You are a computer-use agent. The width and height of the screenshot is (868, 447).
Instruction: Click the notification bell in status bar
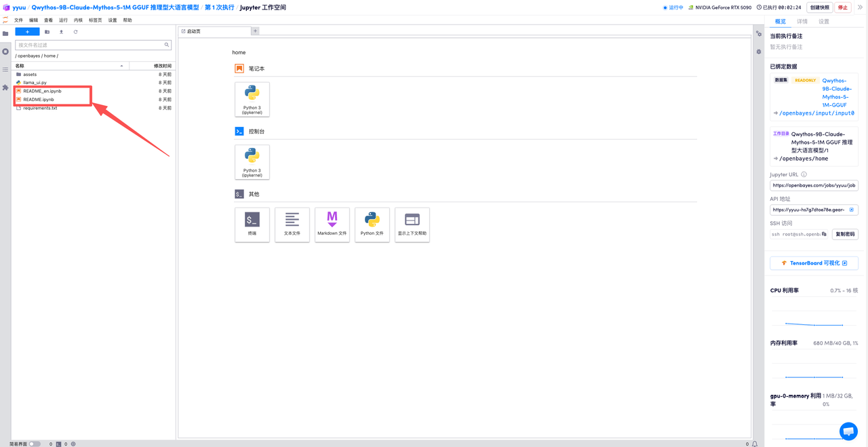point(755,444)
